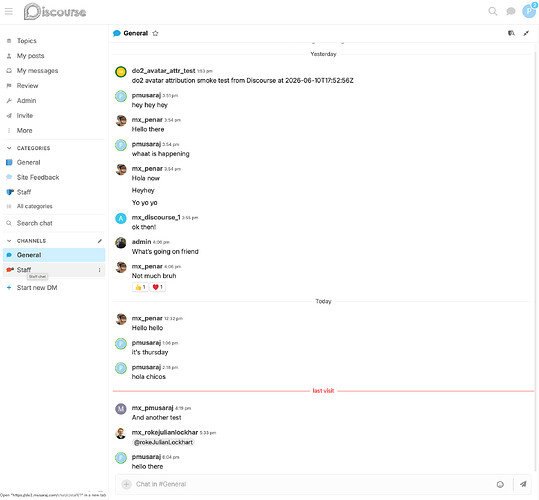Send the chat message with paper plane

click(x=523, y=484)
